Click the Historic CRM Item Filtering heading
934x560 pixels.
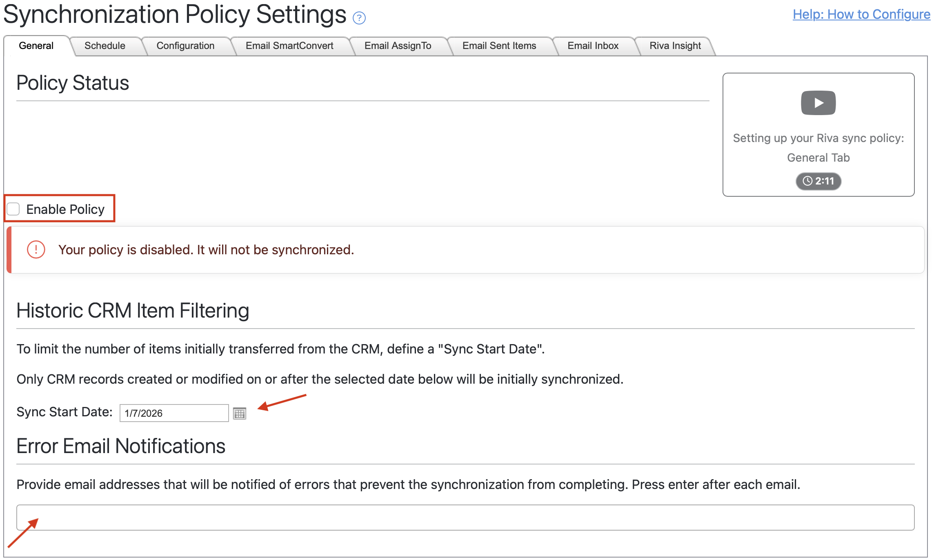[x=133, y=311]
